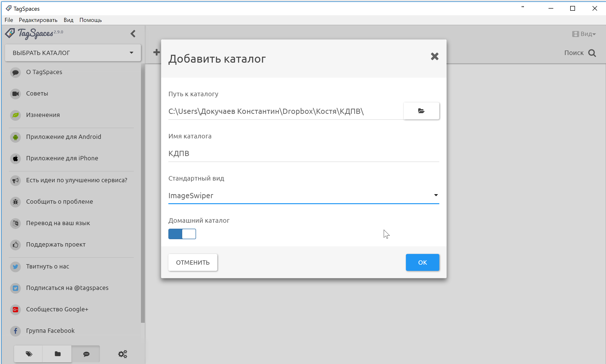
Task: Expand the ВЫБРАТЬ КАТАЛОГ dropdown
Action: 73,53
